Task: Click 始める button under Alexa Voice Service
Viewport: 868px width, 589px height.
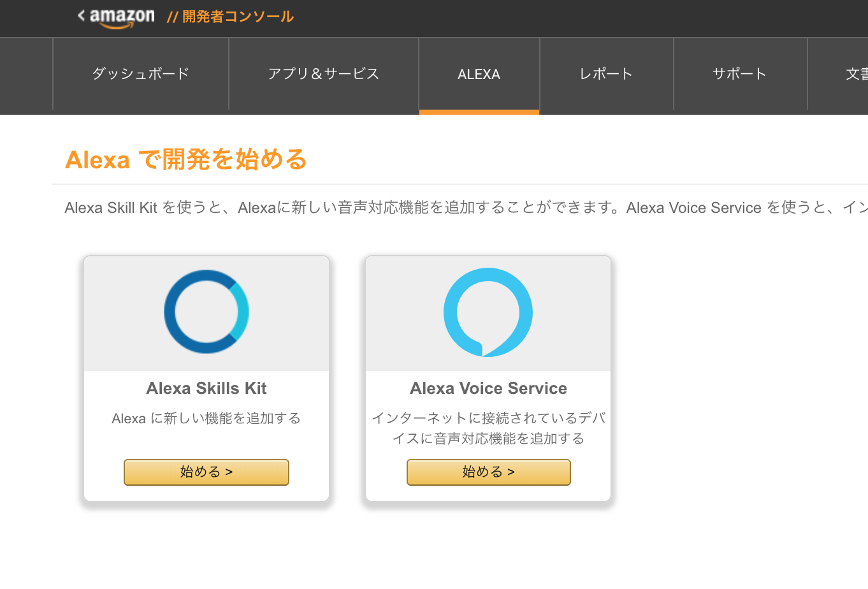Action: click(489, 472)
